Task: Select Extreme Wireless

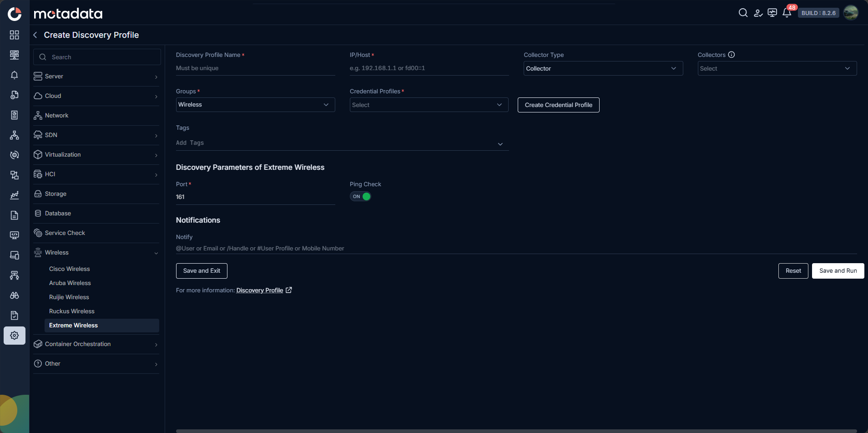Action: [x=102, y=326]
